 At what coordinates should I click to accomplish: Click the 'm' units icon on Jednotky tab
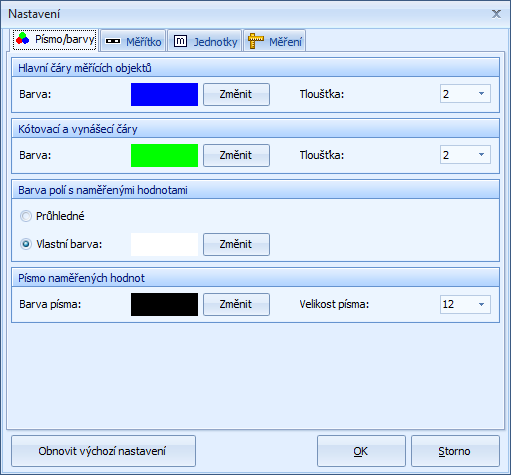(x=180, y=41)
